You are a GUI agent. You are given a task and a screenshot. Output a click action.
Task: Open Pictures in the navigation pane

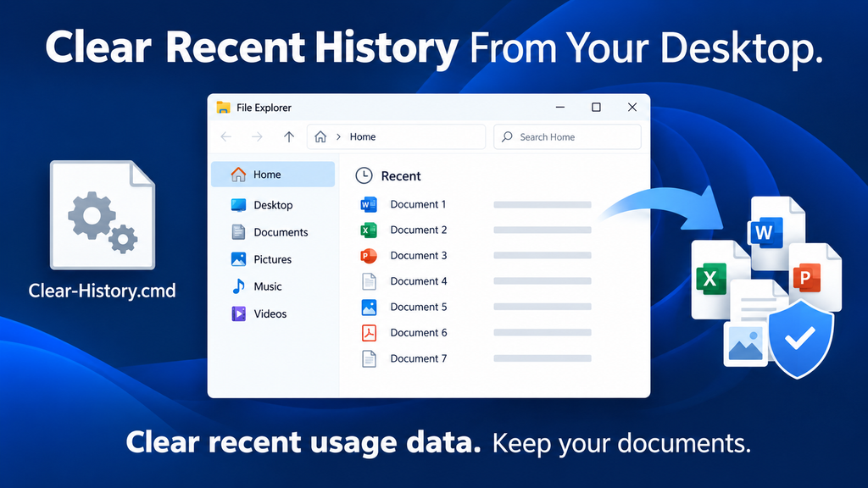click(x=273, y=259)
